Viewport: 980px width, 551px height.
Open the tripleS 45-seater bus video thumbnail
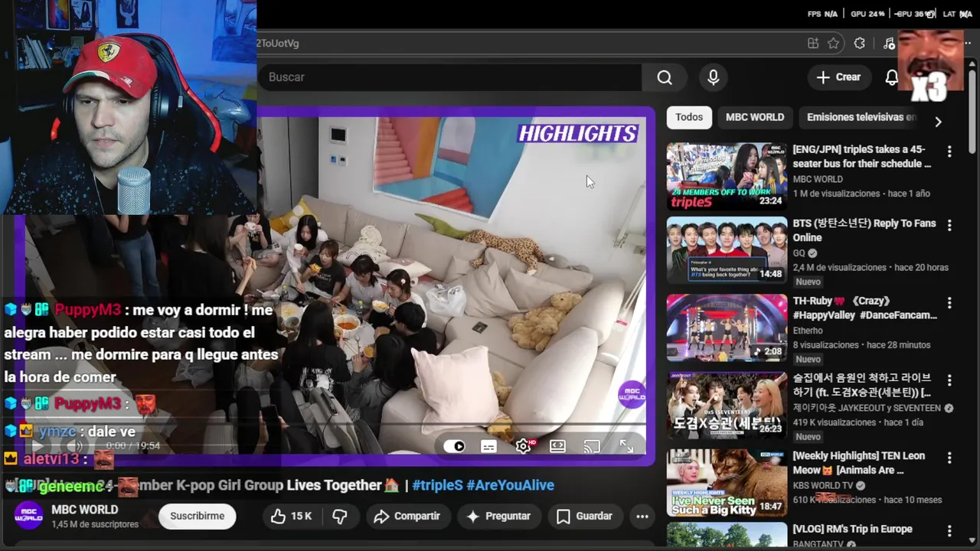[x=727, y=177]
